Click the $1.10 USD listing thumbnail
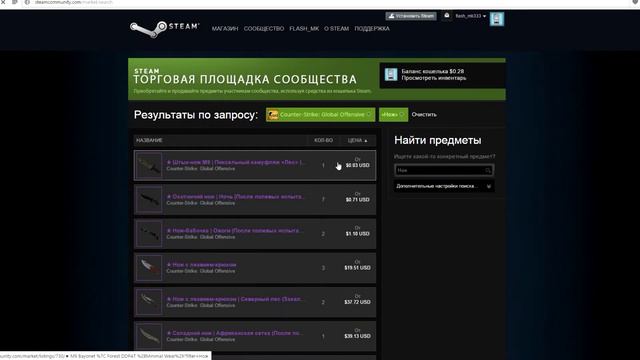 (x=149, y=234)
